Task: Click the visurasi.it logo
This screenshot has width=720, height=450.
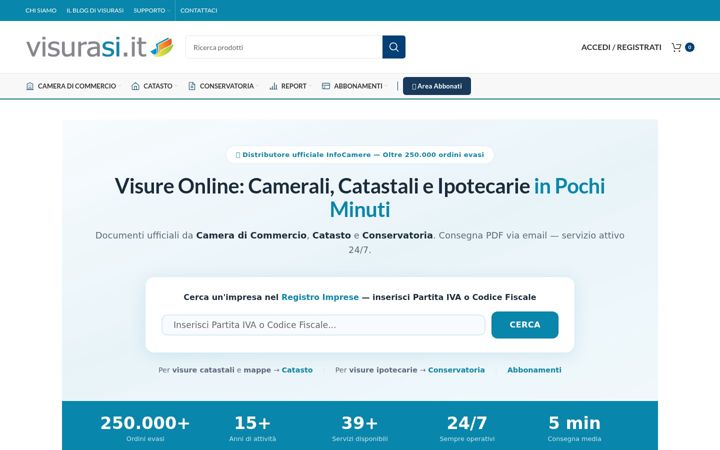Action: (100, 47)
